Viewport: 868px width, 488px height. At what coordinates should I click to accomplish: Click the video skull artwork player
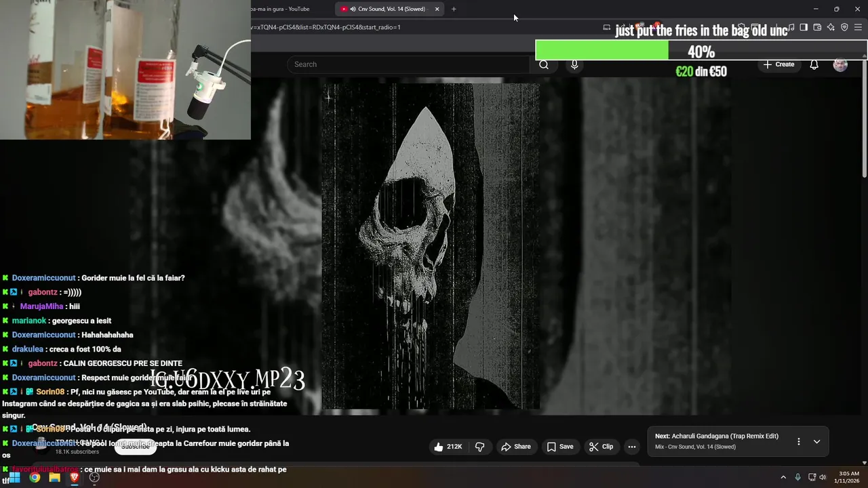[431, 247]
